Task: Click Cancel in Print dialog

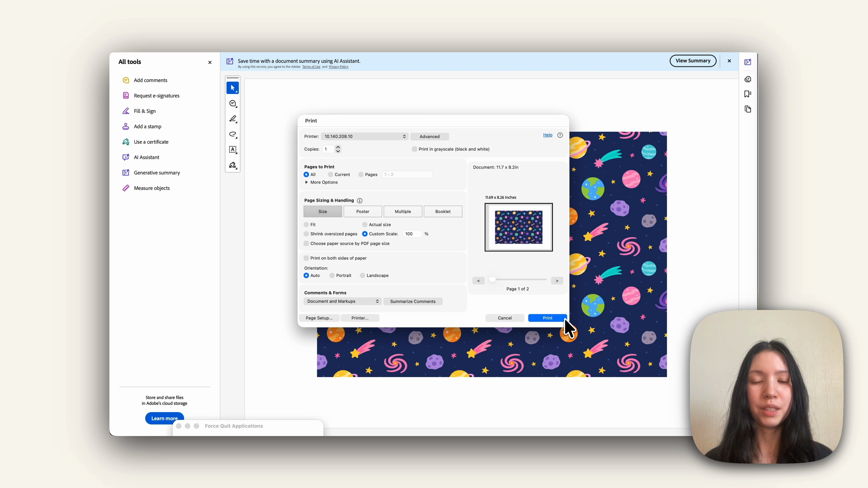Action: (505, 318)
